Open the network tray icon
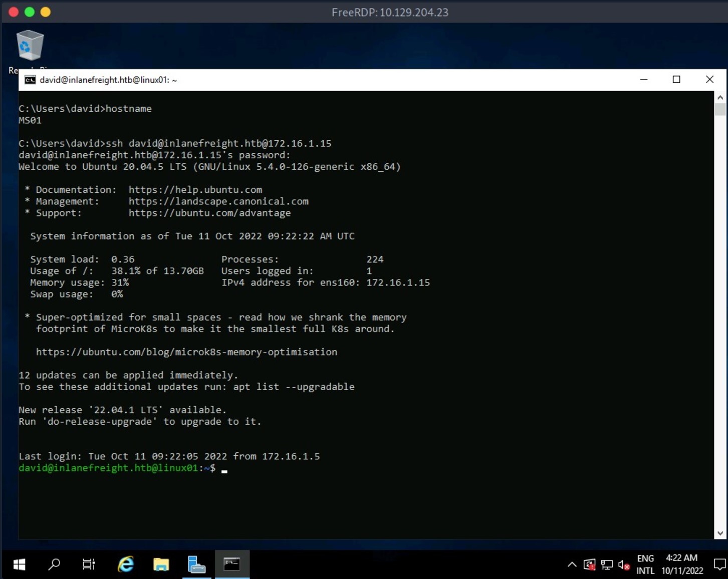Image resolution: width=728 pixels, height=579 pixels. [x=607, y=565]
